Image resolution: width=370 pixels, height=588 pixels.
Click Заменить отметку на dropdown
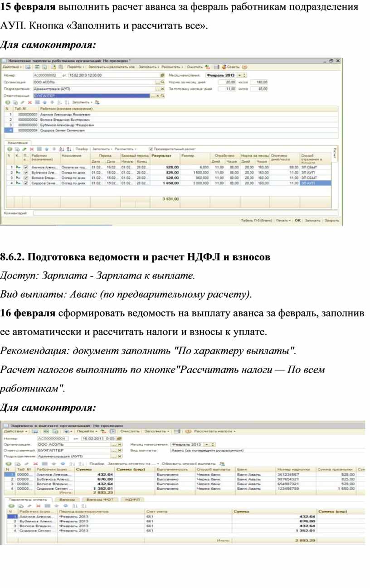pos(133,463)
